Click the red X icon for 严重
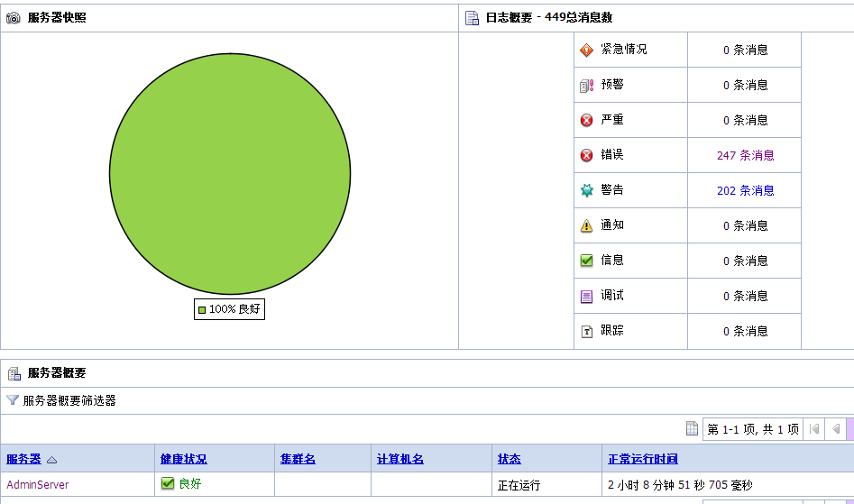Viewport: 854px width, 504px height. (586, 120)
